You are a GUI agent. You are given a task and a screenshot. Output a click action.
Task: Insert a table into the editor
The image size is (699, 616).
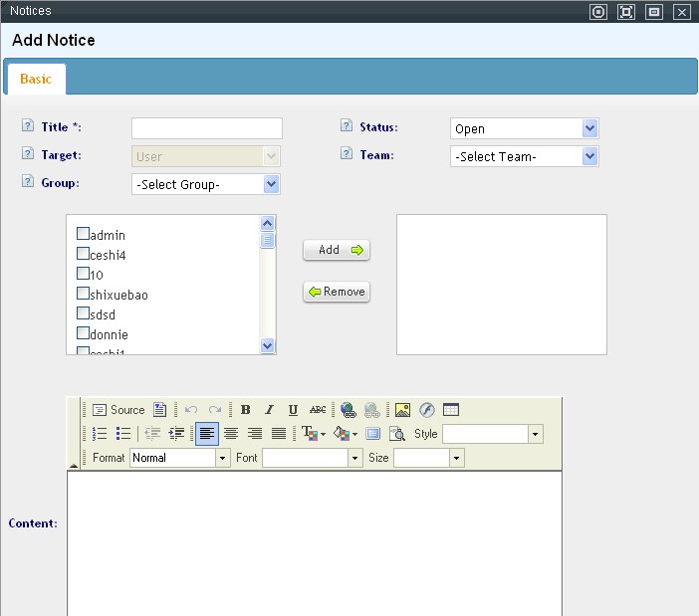point(451,410)
